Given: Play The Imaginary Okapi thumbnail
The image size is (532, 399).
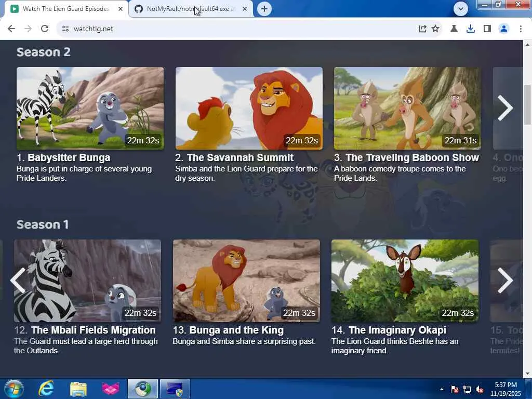Looking at the screenshot, I should 405,281.
